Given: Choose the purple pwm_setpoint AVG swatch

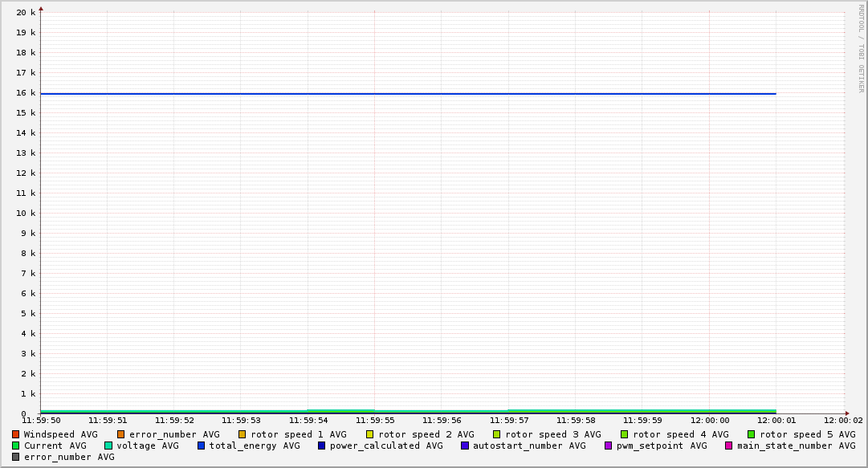Looking at the screenshot, I should (608, 446).
